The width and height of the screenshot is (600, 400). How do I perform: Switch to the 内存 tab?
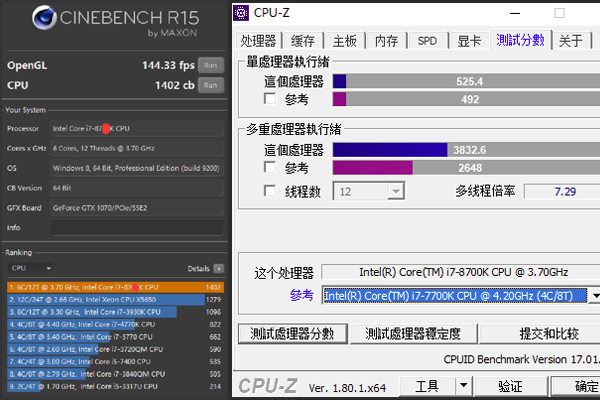coord(386,41)
